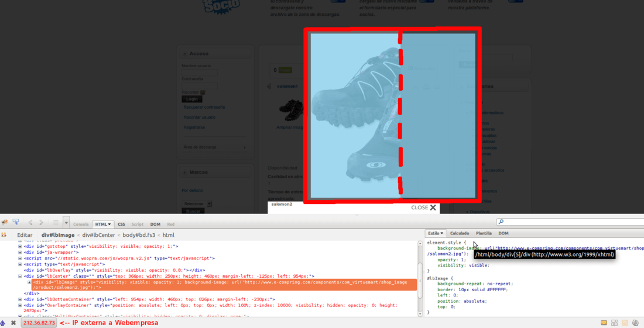
Task: Click the background-repeat no-repeat value
Action: coord(498,284)
